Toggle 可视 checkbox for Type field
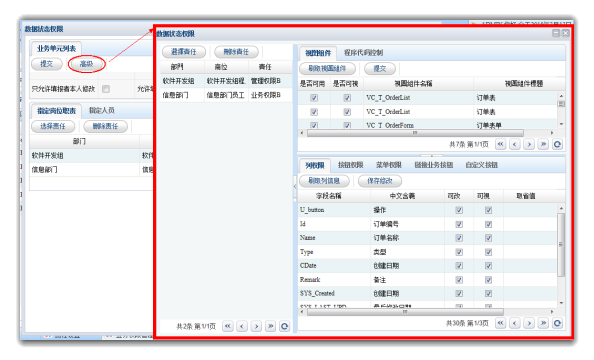 point(488,252)
